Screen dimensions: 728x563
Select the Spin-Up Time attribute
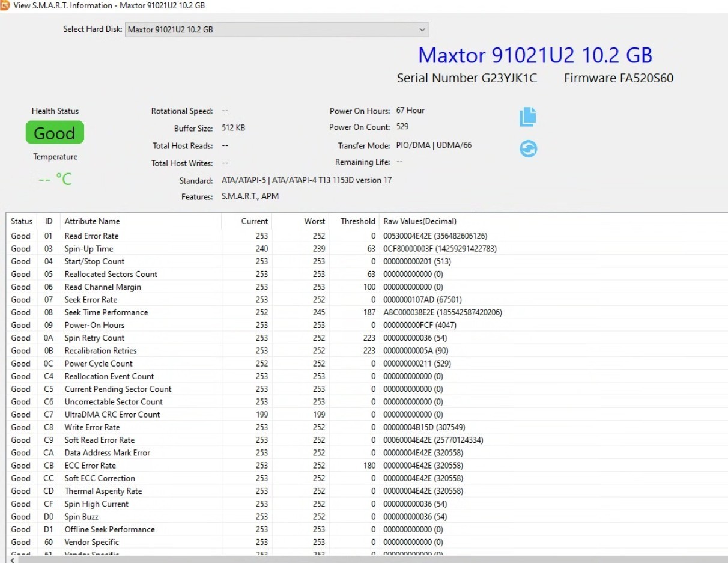point(368,249)
